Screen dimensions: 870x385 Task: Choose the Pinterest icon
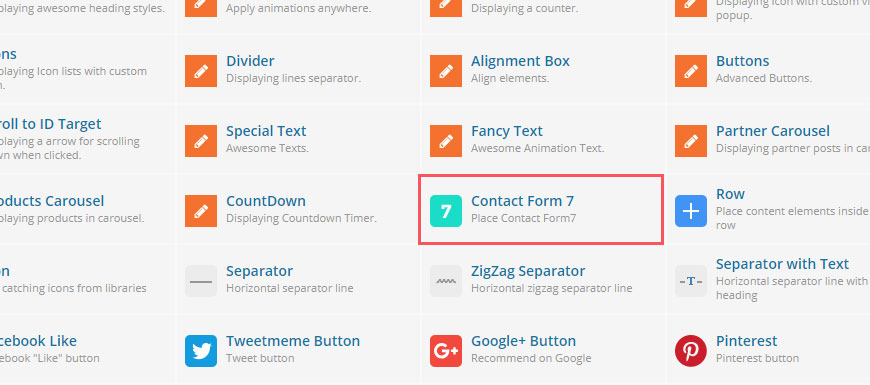click(x=691, y=351)
